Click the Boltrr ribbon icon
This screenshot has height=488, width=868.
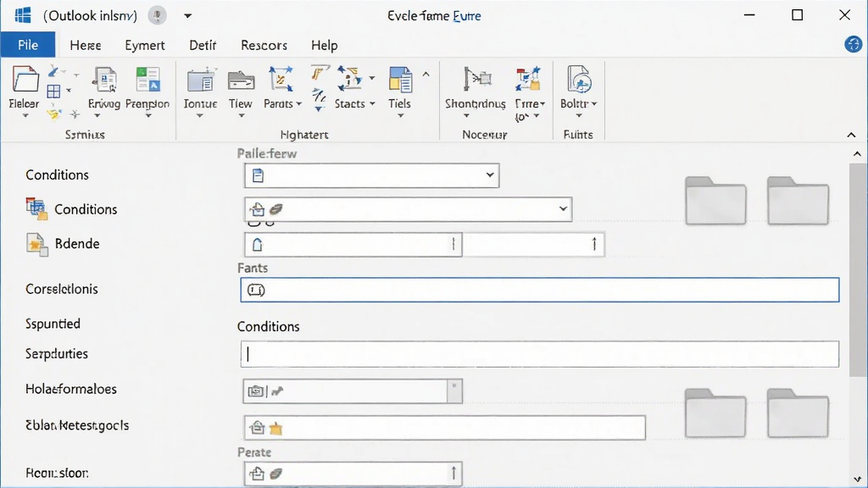point(579,79)
